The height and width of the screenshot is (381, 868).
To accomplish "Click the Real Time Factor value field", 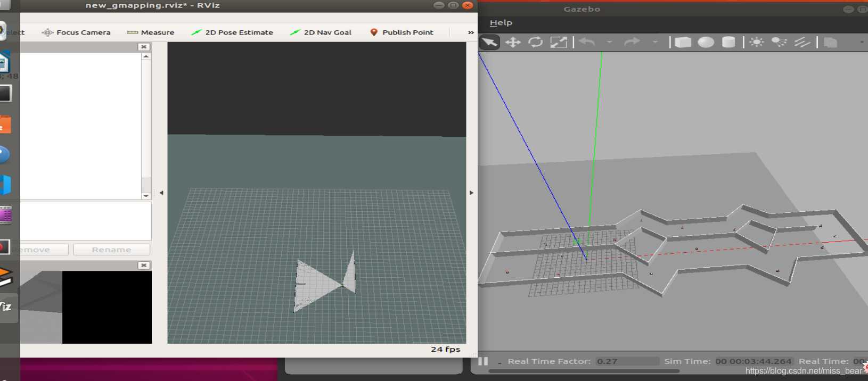I will click(x=627, y=361).
